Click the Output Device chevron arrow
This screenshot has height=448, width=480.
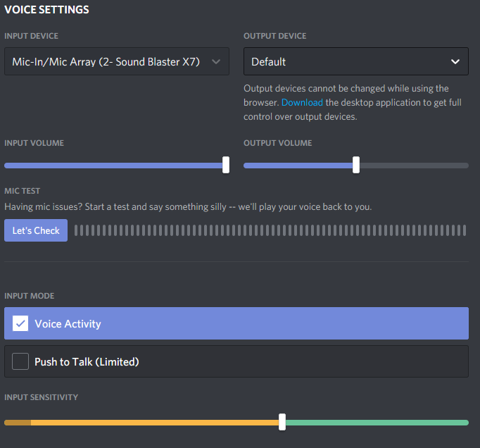tap(455, 61)
